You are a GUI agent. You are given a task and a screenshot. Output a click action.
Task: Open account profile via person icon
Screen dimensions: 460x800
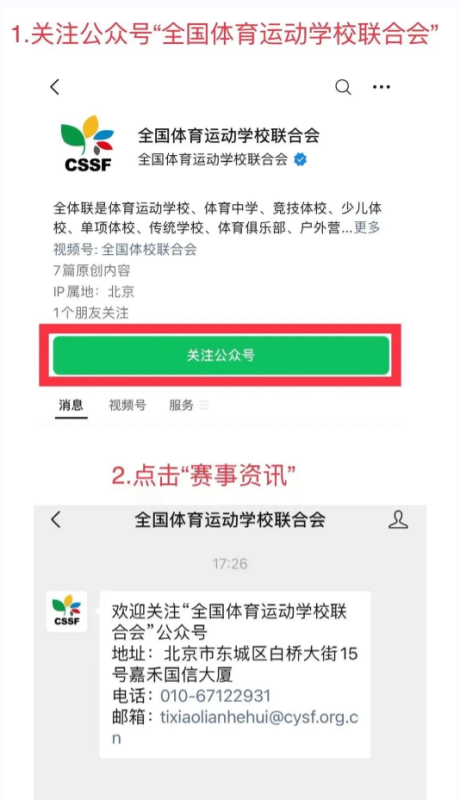point(398,520)
